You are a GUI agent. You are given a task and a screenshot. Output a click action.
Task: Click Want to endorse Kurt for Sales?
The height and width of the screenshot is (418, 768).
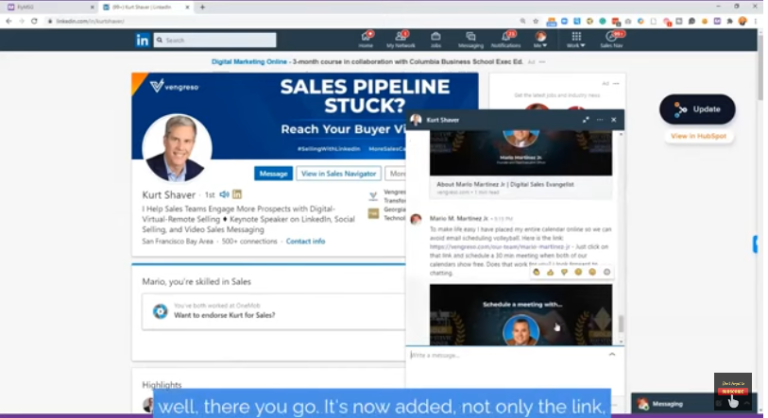pyautogui.click(x=224, y=315)
